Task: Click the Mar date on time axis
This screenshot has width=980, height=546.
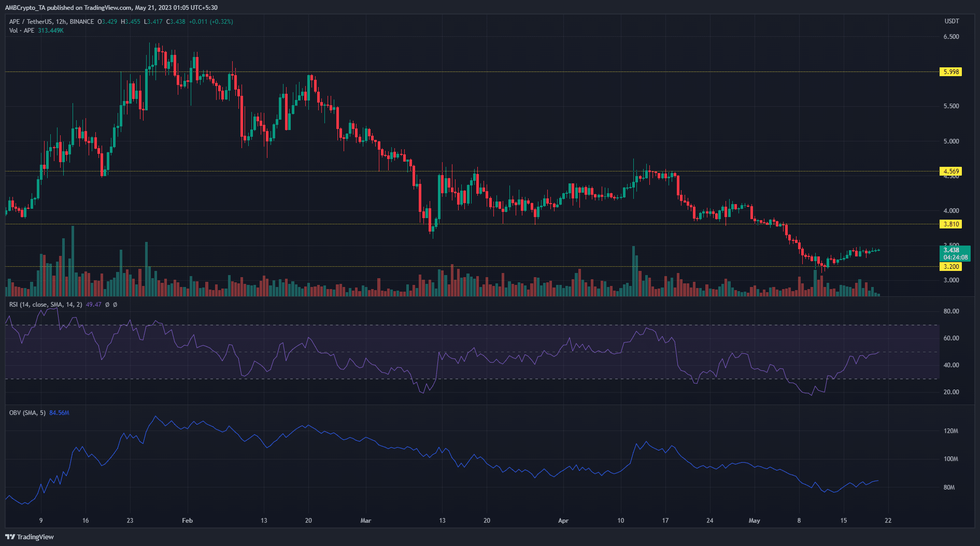Action: [366, 521]
